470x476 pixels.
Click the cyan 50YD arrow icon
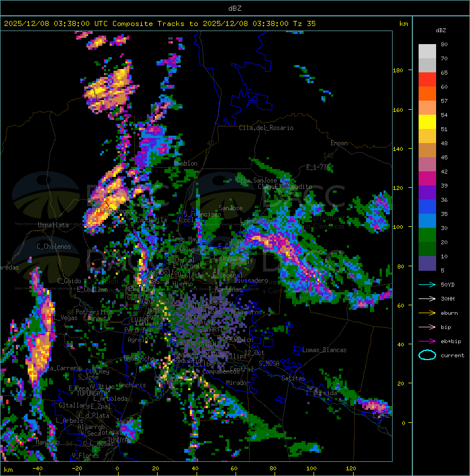tap(427, 285)
